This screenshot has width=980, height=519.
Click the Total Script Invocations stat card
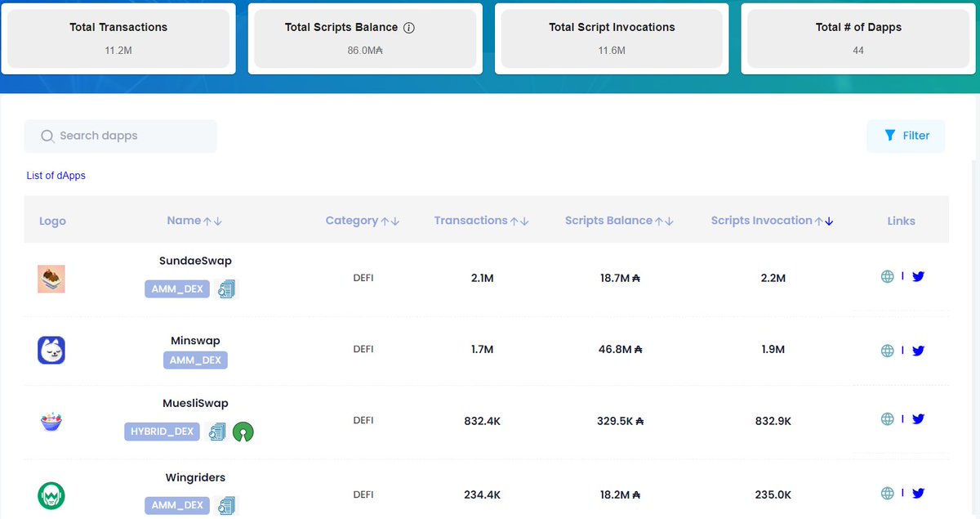click(x=612, y=38)
